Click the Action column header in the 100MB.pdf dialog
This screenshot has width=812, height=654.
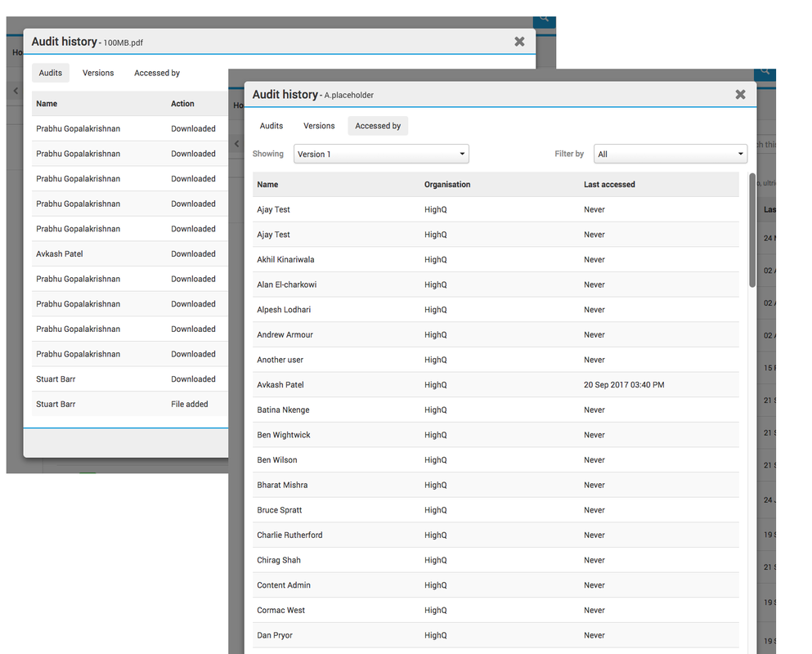182,104
